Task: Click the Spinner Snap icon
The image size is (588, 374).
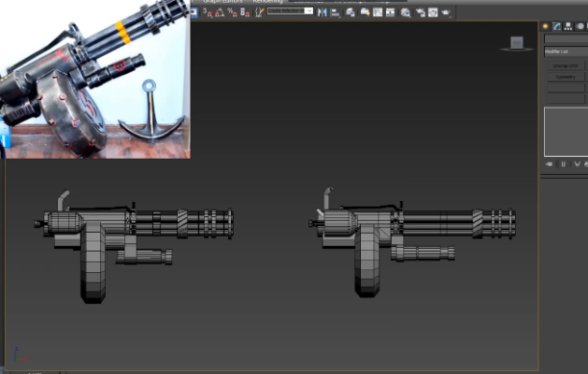Action: click(x=244, y=12)
